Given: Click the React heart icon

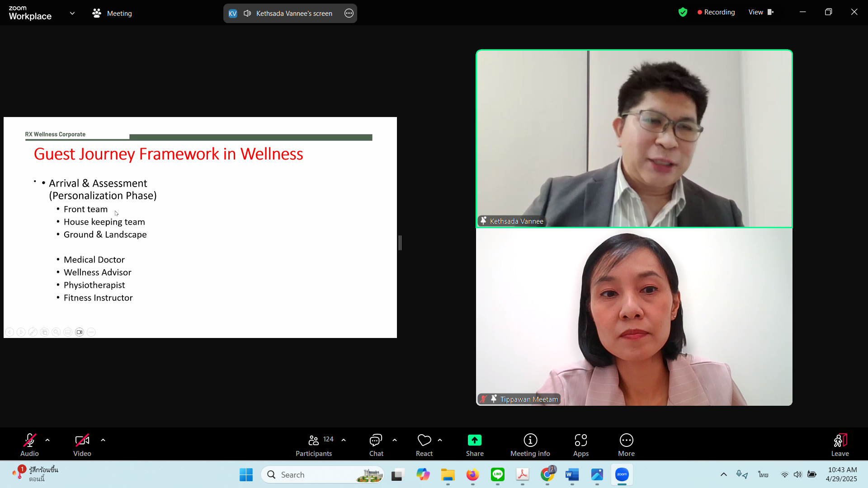Looking at the screenshot, I should pos(424,440).
